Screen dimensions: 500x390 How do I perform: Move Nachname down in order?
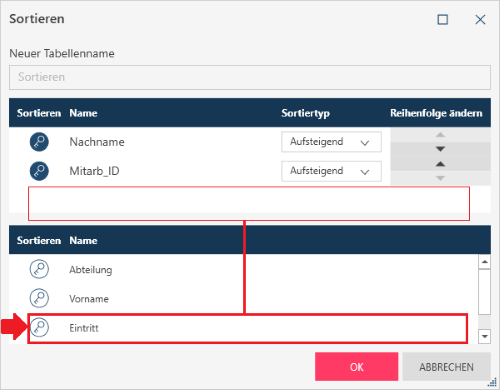pos(440,149)
